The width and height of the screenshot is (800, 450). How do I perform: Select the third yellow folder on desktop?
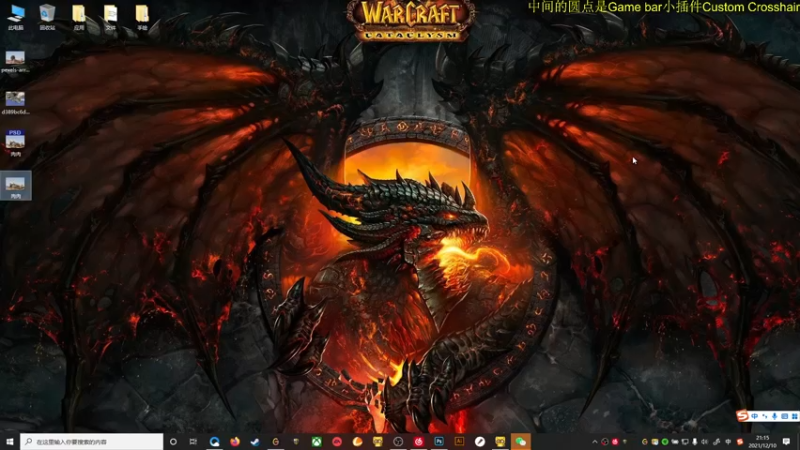coord(142,17)
